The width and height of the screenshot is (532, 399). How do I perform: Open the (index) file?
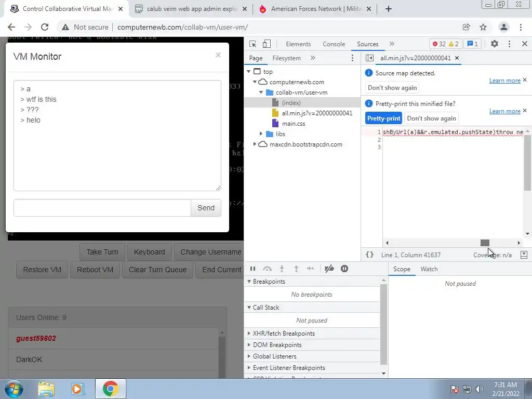click(x=291, y=103)
